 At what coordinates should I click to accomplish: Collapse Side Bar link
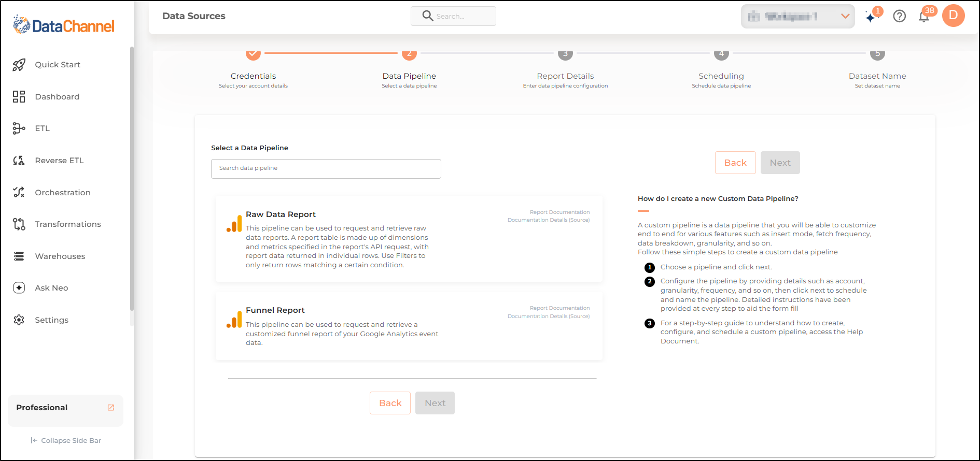tap(66, 441)
